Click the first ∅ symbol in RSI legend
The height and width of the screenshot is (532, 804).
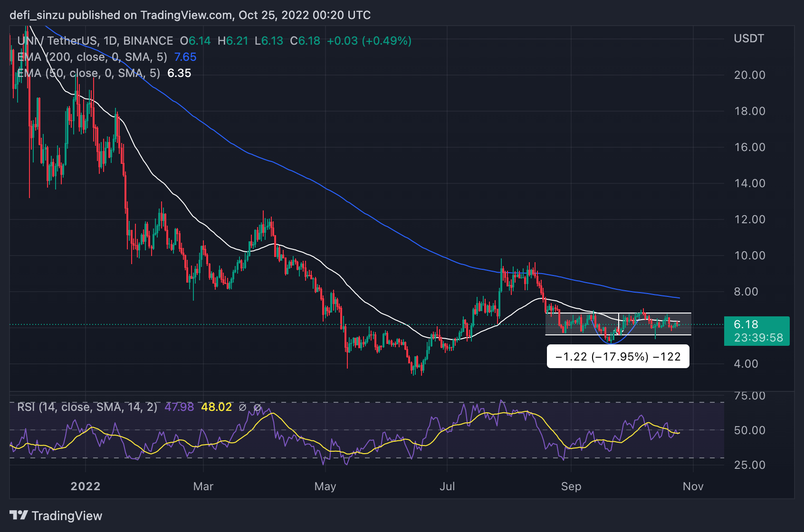click(x=242, y=407)
